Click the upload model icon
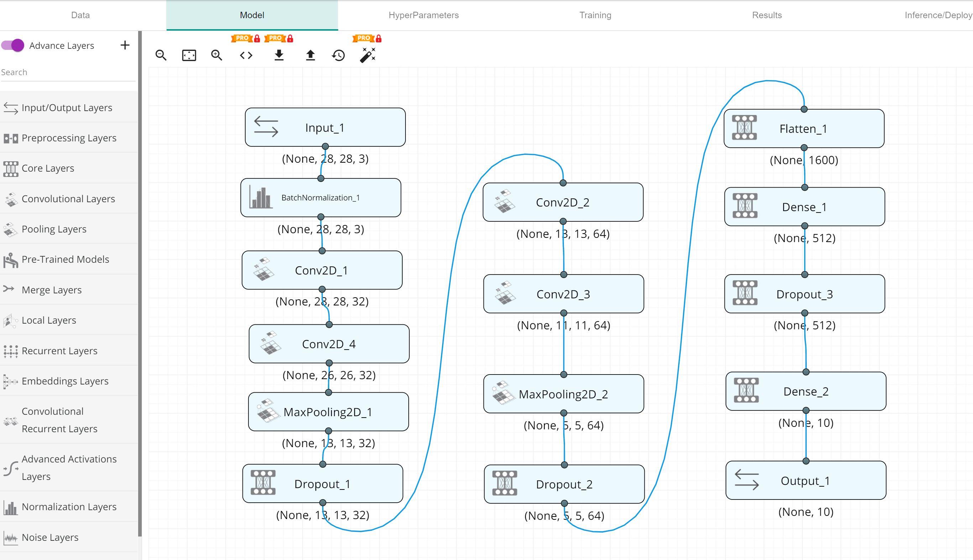This screenshot has height=560, width=973. click(310, 56)
